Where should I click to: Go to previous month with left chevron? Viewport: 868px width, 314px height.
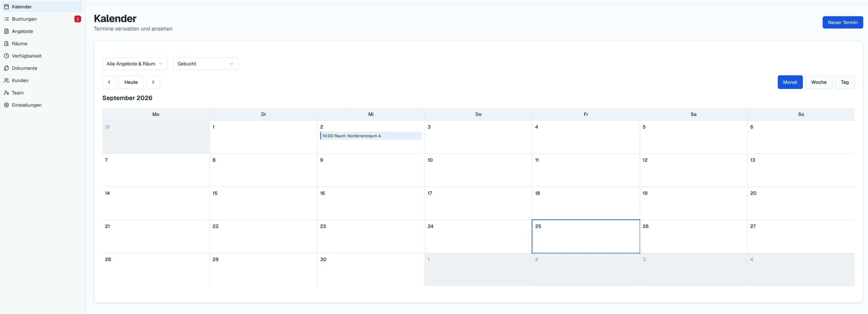[x=109, y=82]
